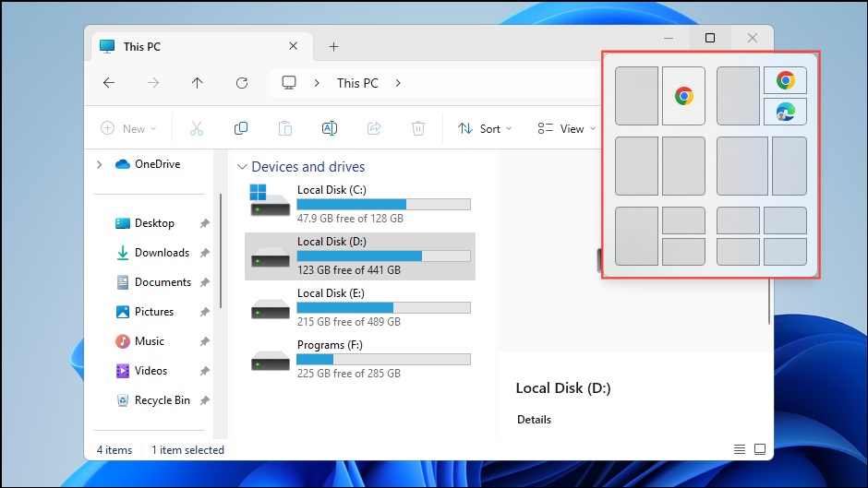Click This PC in the address bar
The width and height of the screenshot is (868, 488).
click(x=357, y=83)
